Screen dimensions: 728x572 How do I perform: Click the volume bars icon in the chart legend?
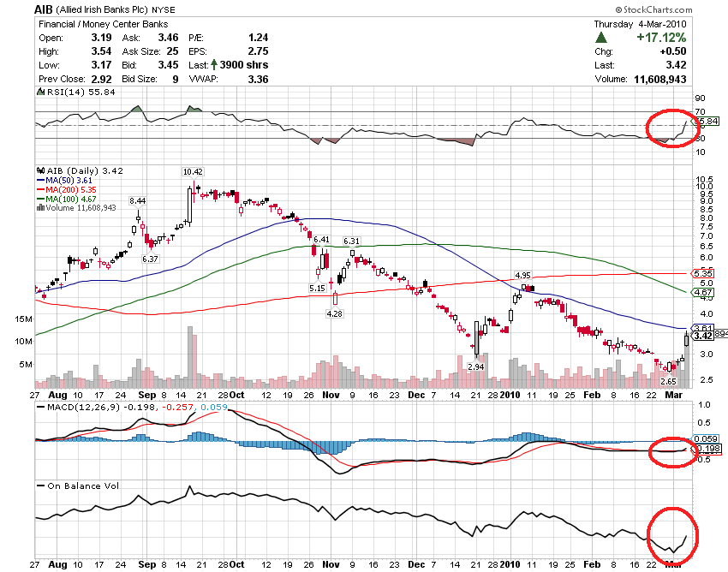click(x=40, y=207)
